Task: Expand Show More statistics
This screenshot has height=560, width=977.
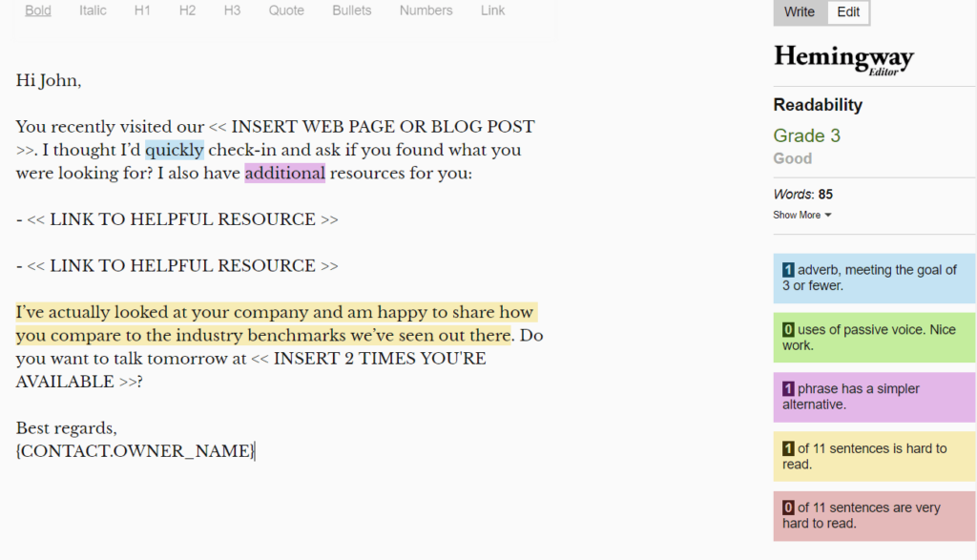Action: tap(802, 215)
